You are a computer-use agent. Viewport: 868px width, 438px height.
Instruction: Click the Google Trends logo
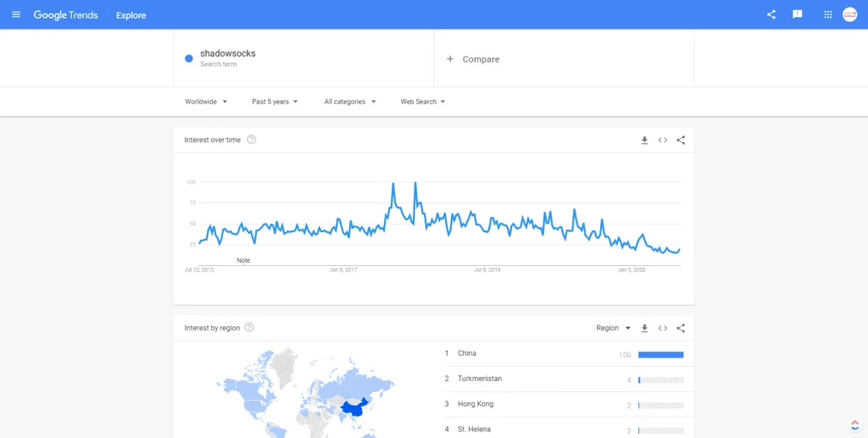(65, 15)
